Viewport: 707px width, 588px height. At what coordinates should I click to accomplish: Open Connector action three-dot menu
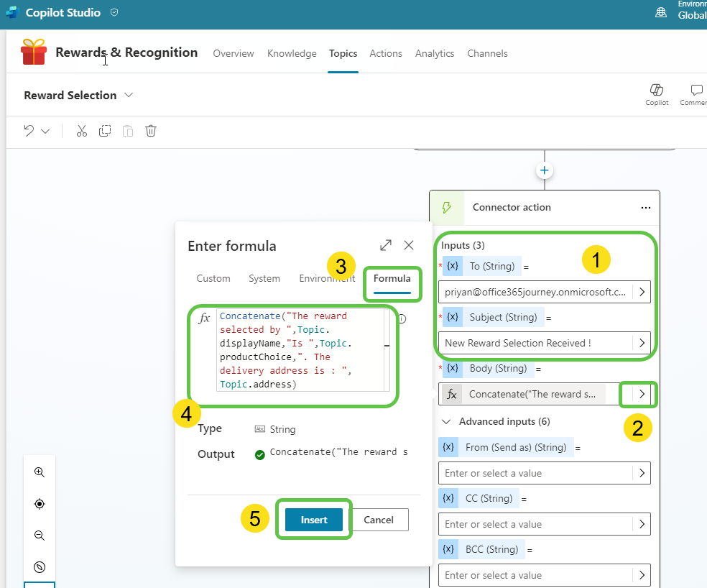click(645, 207)
